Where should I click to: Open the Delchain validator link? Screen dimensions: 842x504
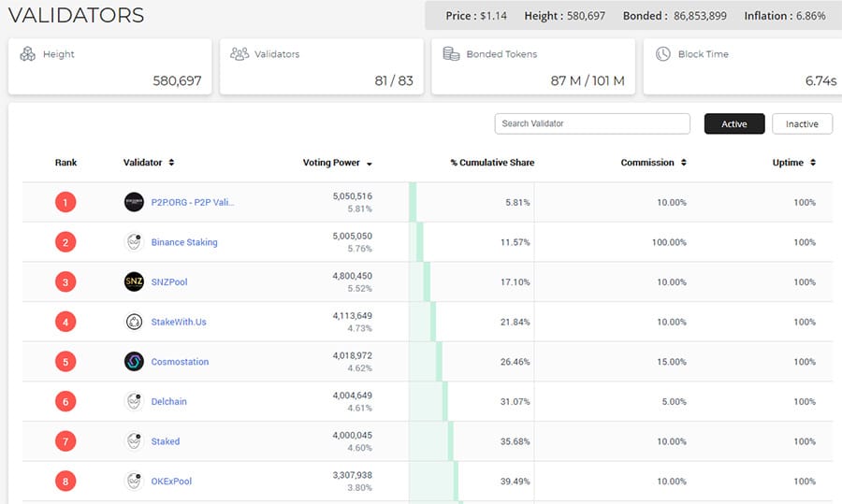pyautogui.click(x=169, y=402)
